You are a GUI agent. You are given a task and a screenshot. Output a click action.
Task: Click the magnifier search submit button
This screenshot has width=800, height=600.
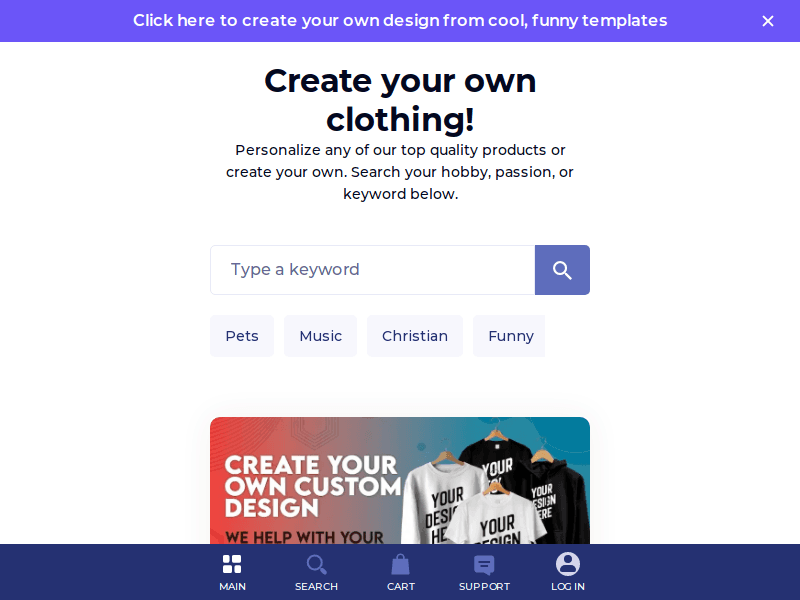pos(562,270)
